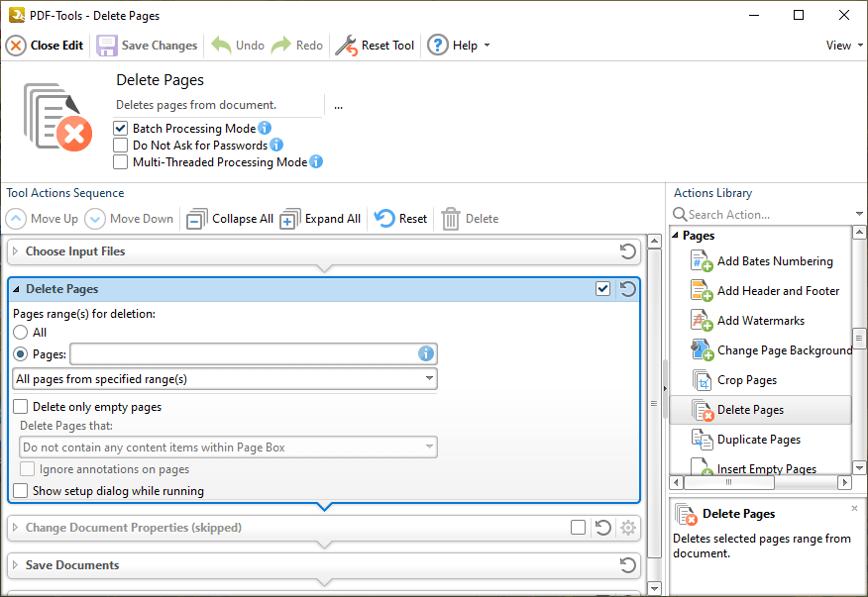Expand the Save Documents section

pyautogui.click(x=15, y=565)
